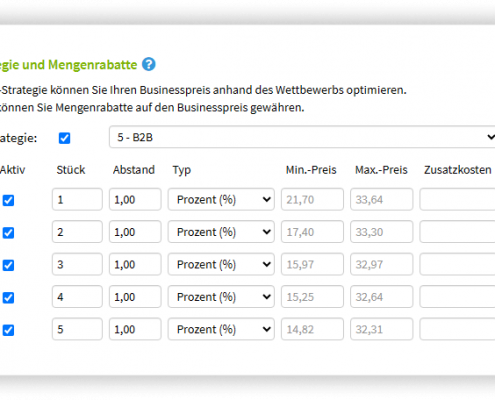Image resolution: width=495 pixels, height=400 pixels.
Task: Toggle the Aktiv checkbox for Stück 5 row
Action: [x=8, y=330]
